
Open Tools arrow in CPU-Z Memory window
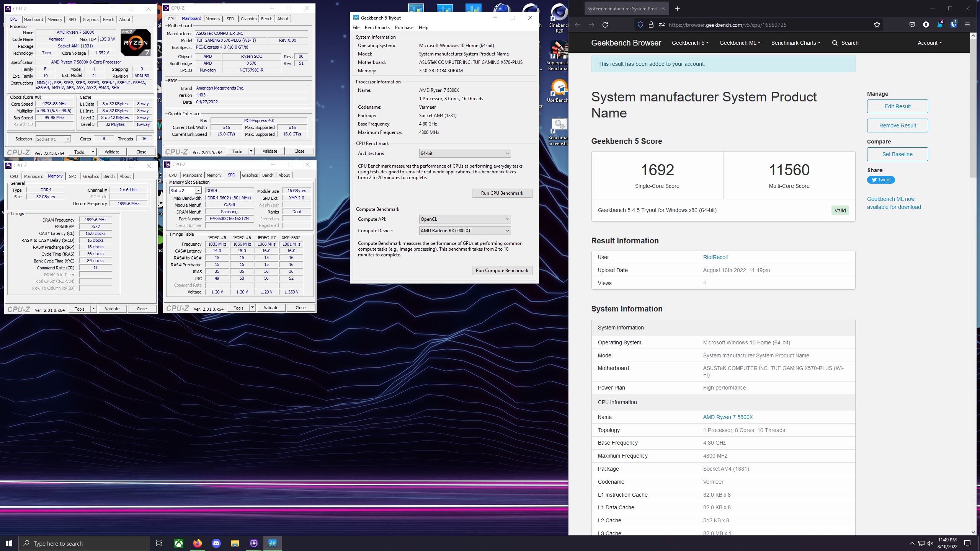coord(93,309)
